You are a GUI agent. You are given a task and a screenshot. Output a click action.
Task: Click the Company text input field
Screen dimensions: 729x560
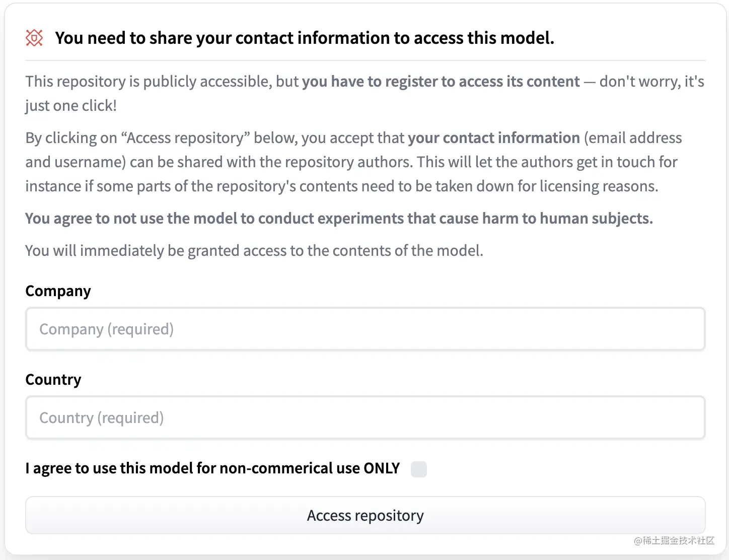tap(365, 329)
